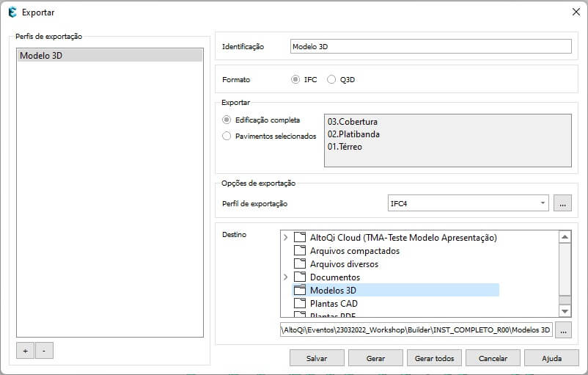Click the Salvar button
This screenshot has height=375, width=588.
[x=317, y=358]
